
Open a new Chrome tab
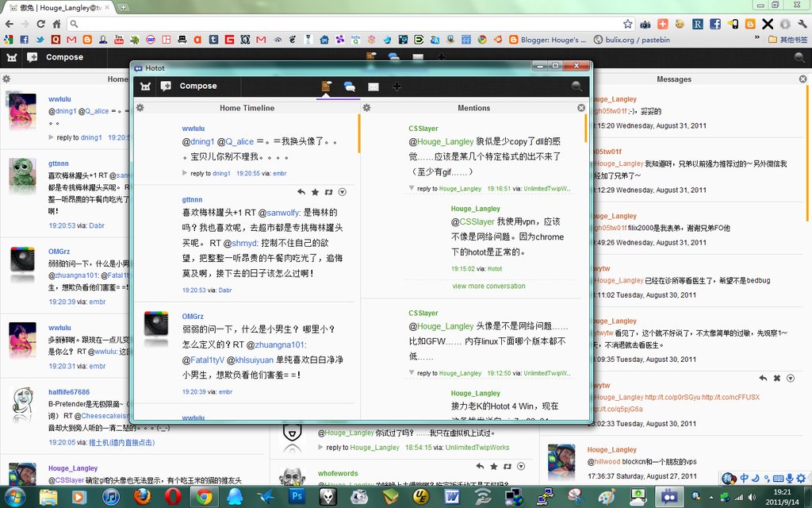pos(123,7)
